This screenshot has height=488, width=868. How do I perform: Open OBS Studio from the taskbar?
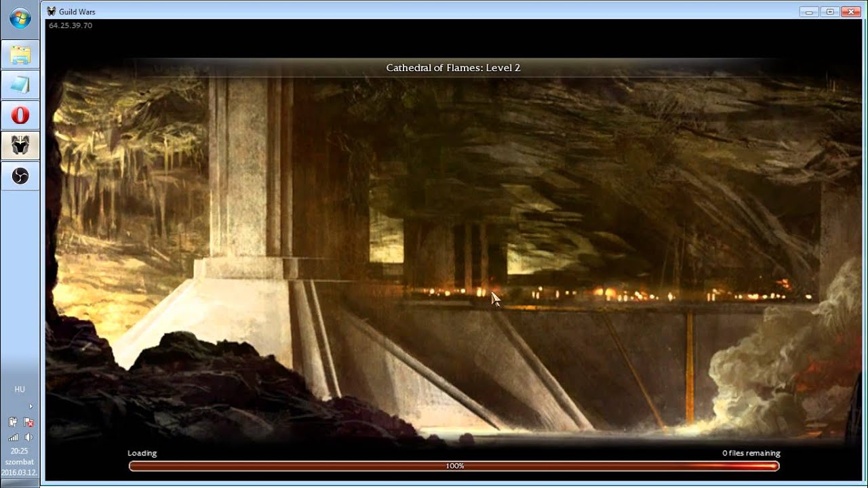[20, 176]
